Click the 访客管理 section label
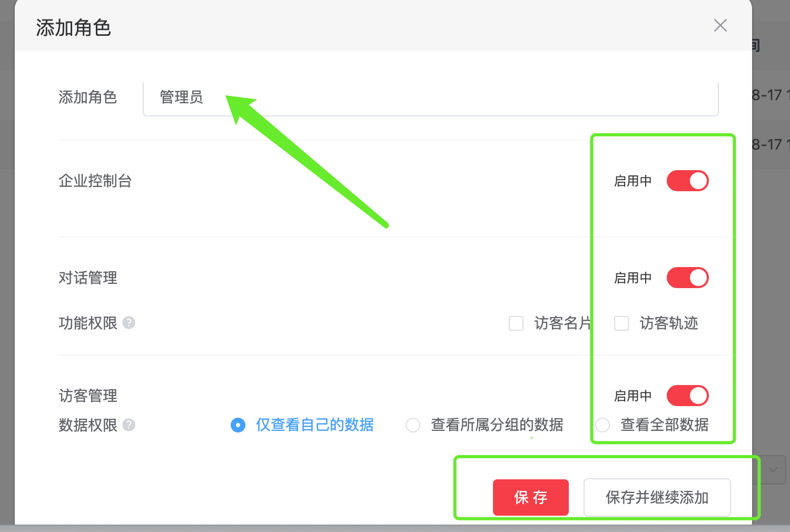The width and height of the screenshot is (790, 532). [88, 396]
